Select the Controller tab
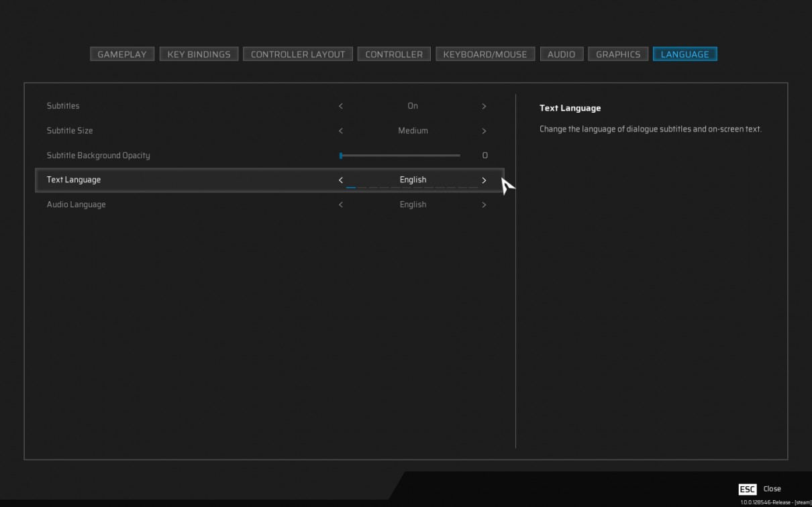 point(394,54)
